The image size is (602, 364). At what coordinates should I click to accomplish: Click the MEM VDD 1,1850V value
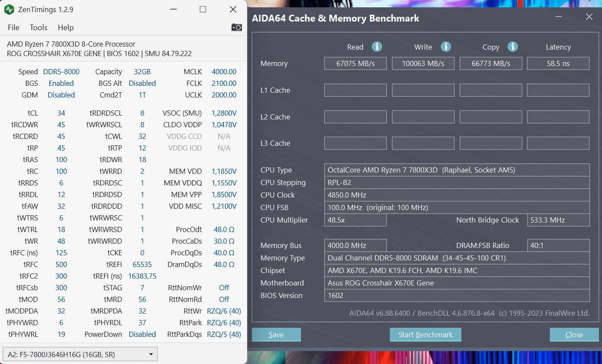[224, 171]
